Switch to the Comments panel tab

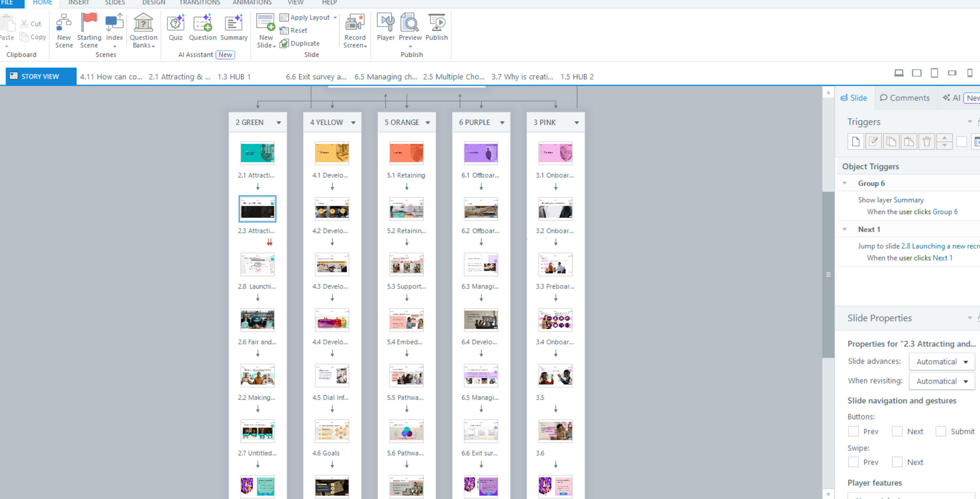tap(904, 98)
